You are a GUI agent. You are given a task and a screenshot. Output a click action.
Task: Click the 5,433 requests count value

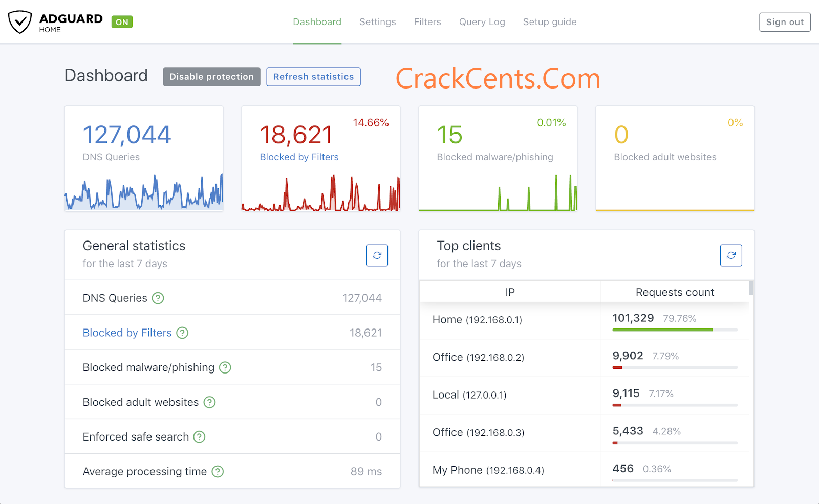[628, 431]
